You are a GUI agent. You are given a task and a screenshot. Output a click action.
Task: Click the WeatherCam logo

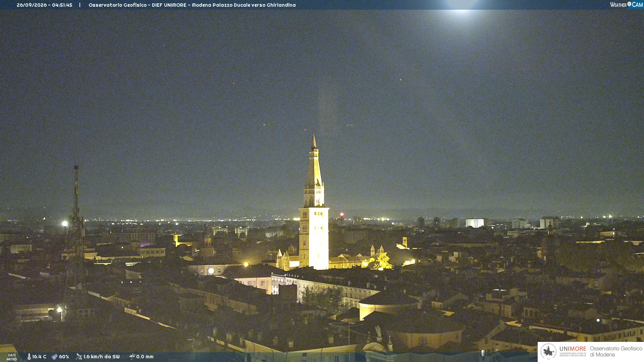coord(626,5)
